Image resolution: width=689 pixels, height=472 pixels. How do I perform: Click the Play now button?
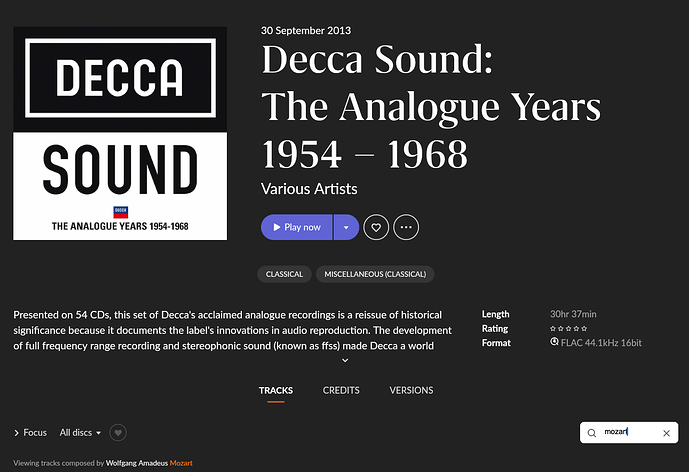296,227
